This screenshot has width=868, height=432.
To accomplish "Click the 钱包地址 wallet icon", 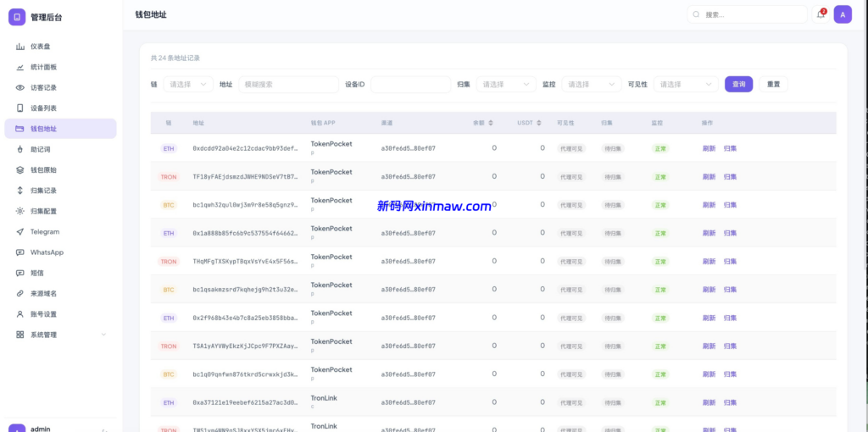I will [20, 129].
